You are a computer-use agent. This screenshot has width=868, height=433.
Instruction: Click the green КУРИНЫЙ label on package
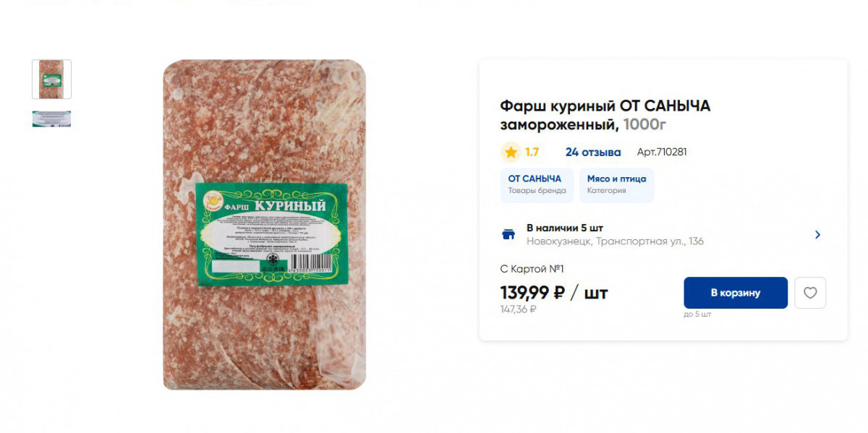pos(273,235)
